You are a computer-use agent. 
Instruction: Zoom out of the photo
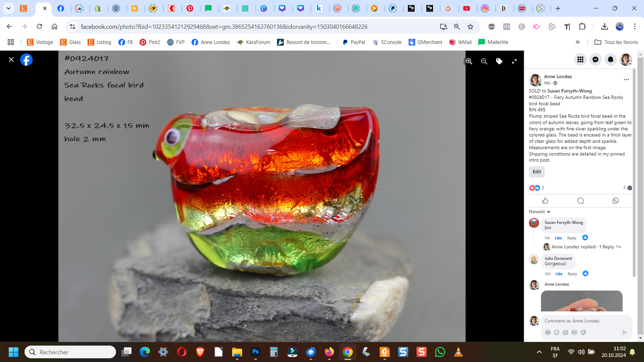click(x=484, y=61)
